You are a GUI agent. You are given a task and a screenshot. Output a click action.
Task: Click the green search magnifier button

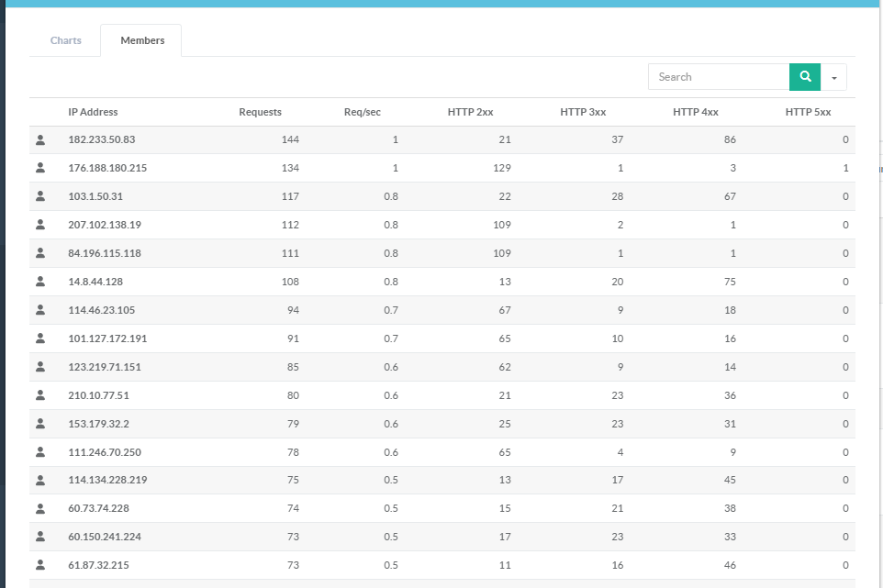804,77
